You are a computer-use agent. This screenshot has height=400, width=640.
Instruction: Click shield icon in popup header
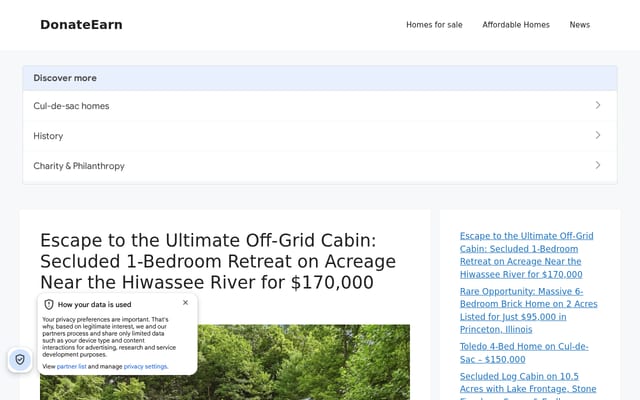coord(49,304)
